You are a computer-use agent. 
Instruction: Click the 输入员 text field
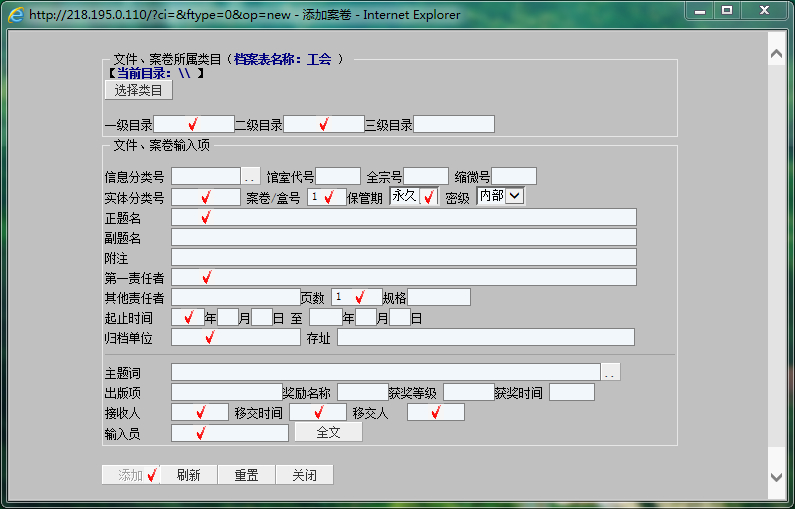(229, 433)
